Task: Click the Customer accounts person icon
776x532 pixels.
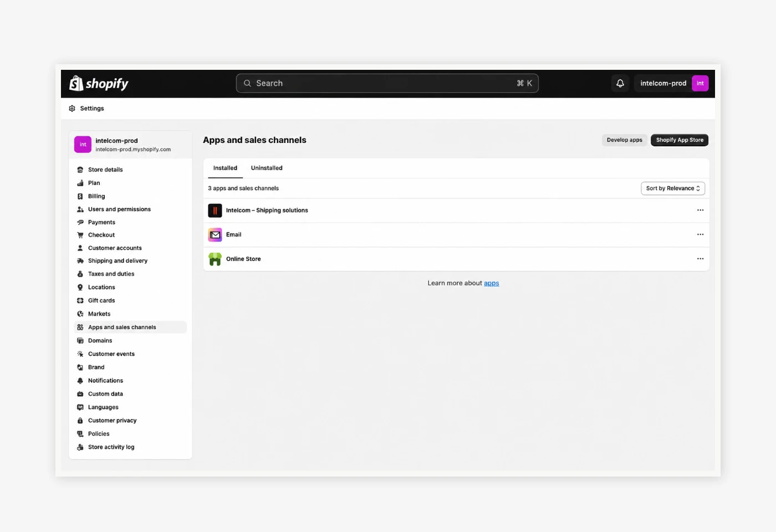Action: (80, 248)
